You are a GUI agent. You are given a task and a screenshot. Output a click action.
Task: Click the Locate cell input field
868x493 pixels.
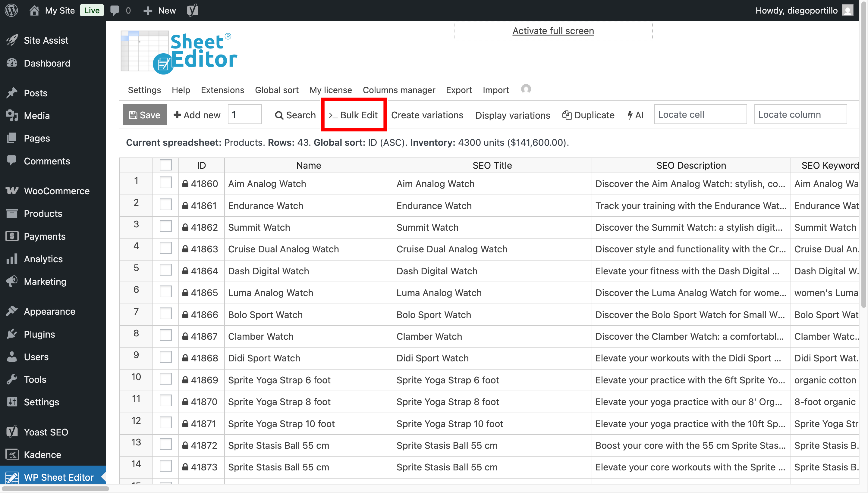[700, 114]
